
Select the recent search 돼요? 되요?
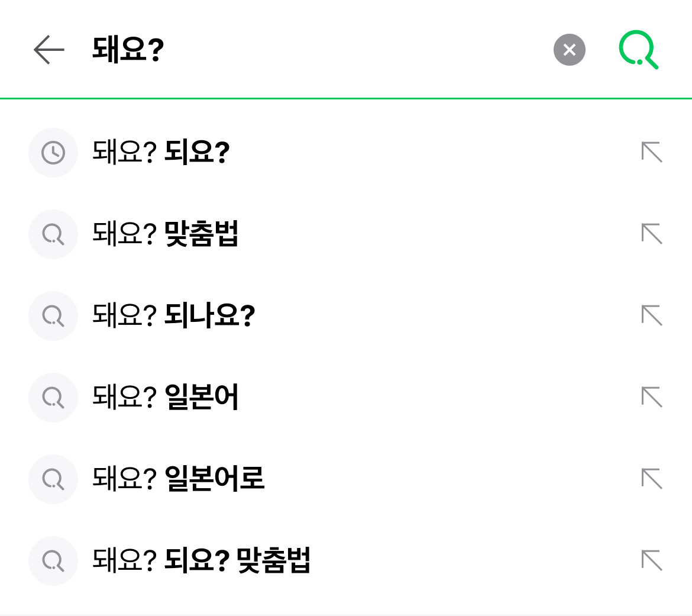tap(161, 153)
